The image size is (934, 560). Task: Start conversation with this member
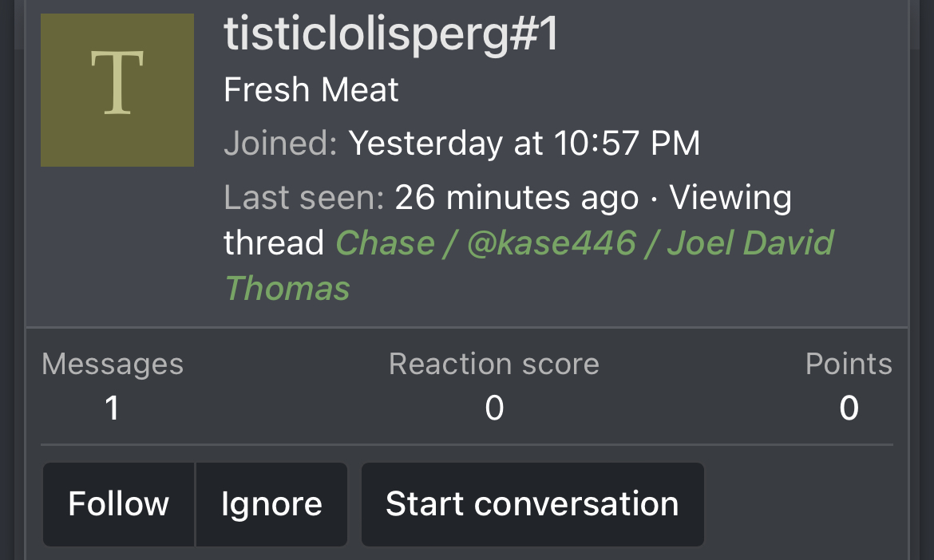point(532,504)
